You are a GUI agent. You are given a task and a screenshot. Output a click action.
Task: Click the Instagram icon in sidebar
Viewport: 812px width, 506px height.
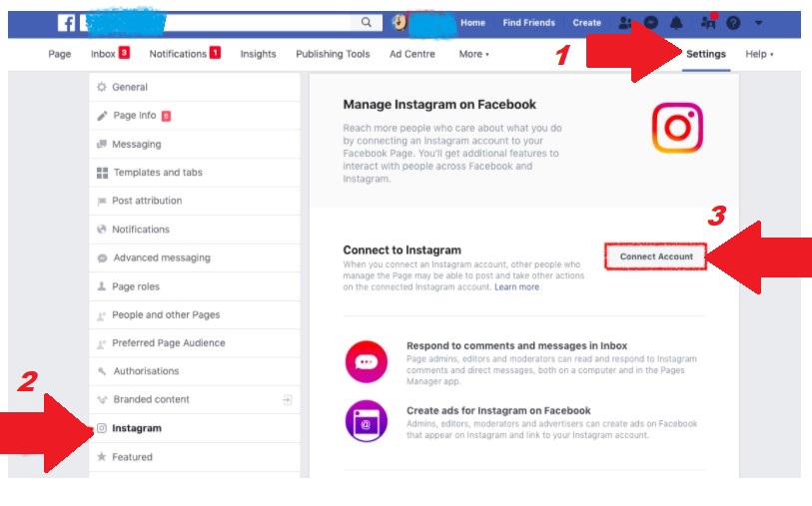point(102,428)
